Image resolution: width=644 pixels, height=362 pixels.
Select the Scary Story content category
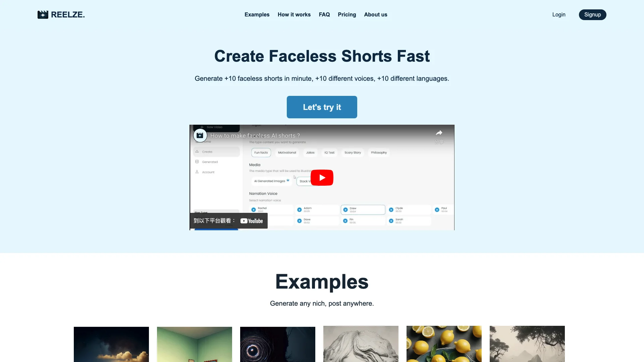click(x=353, y=153)
